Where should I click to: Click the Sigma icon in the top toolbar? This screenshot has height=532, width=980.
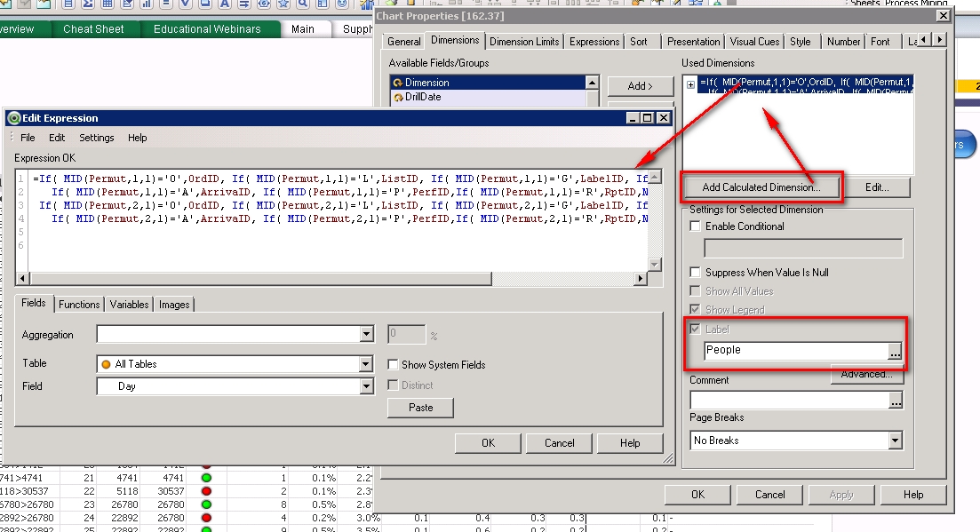click(88, 4)
